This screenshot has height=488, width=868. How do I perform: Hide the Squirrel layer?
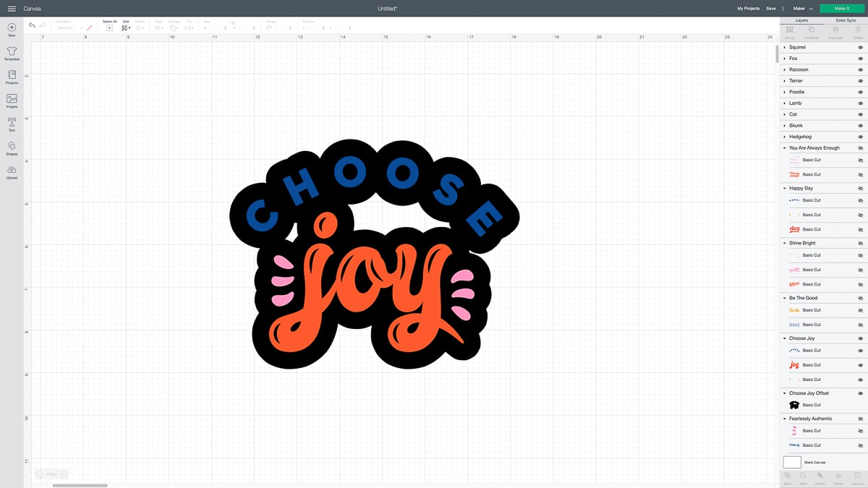tap(860, 47)
